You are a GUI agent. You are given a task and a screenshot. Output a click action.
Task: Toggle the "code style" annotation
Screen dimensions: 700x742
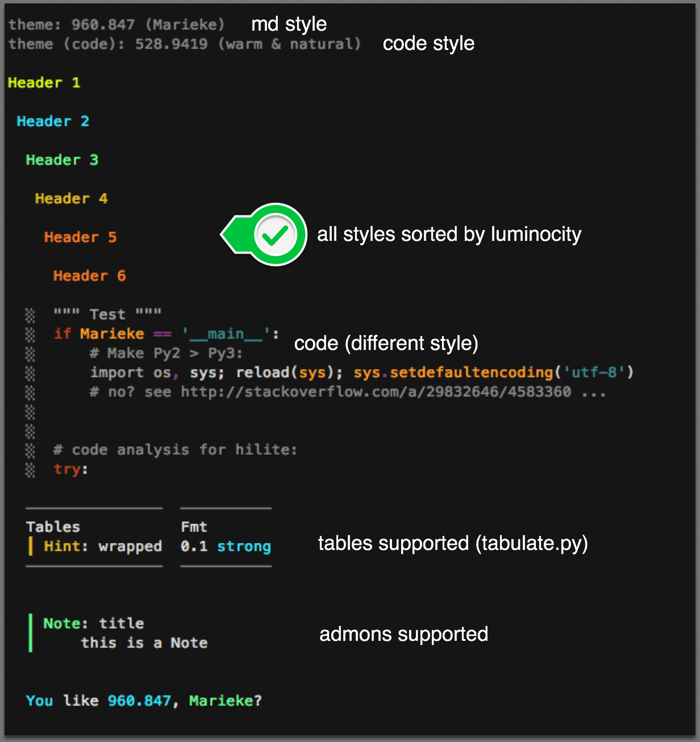(x=428, y=43)
